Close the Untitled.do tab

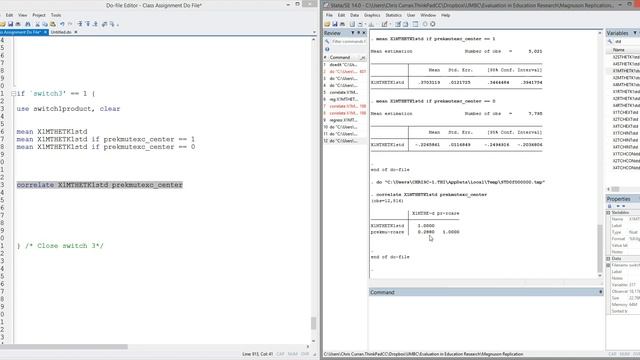76,32
